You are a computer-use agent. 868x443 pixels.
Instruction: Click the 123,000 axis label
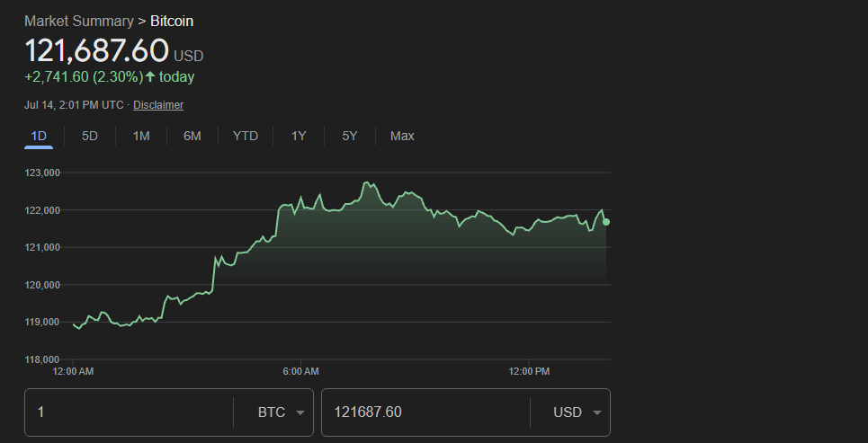point(42,173)
